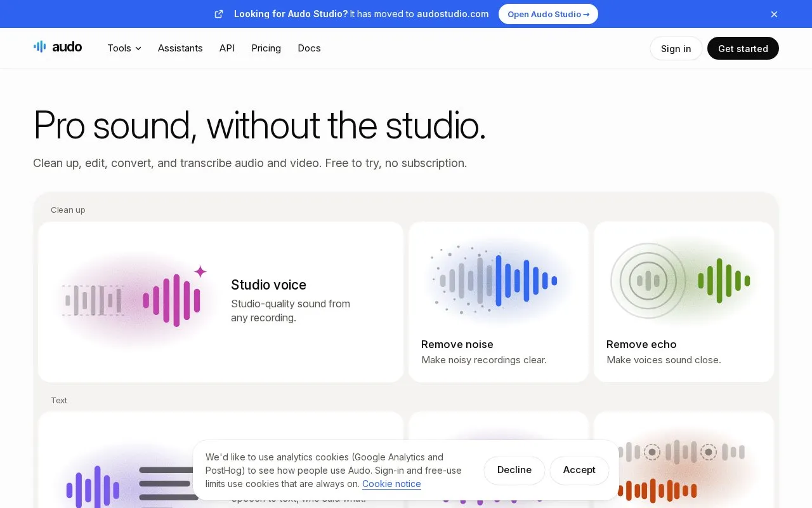Click the Get started button
This screenshot has height=508, width=812.
743,48
